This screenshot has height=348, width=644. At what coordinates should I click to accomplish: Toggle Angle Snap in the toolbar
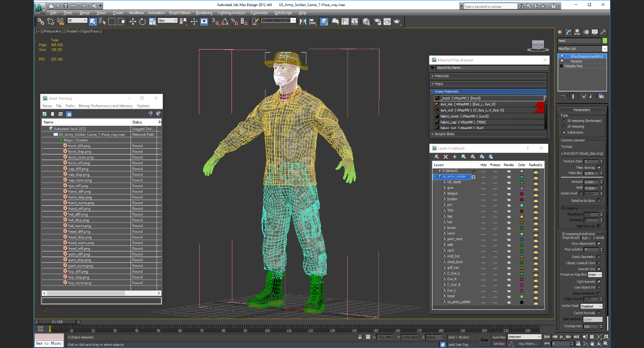tap(225, 21)
